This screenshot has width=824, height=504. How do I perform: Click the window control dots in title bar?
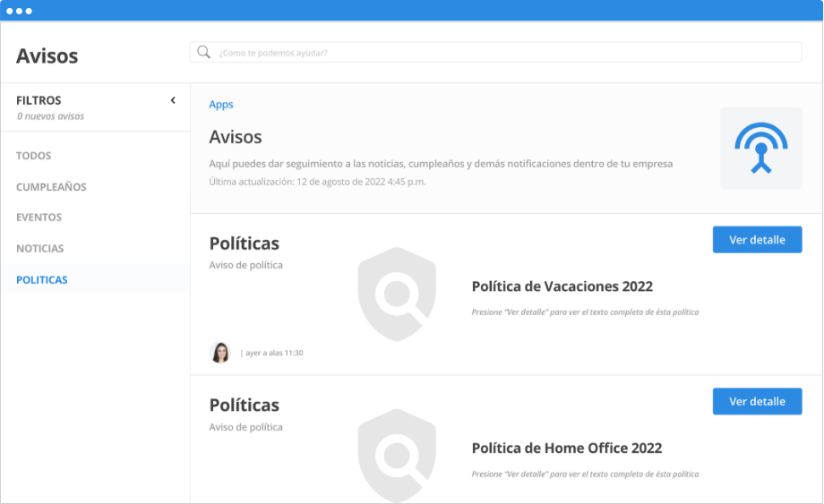[19, 11]
